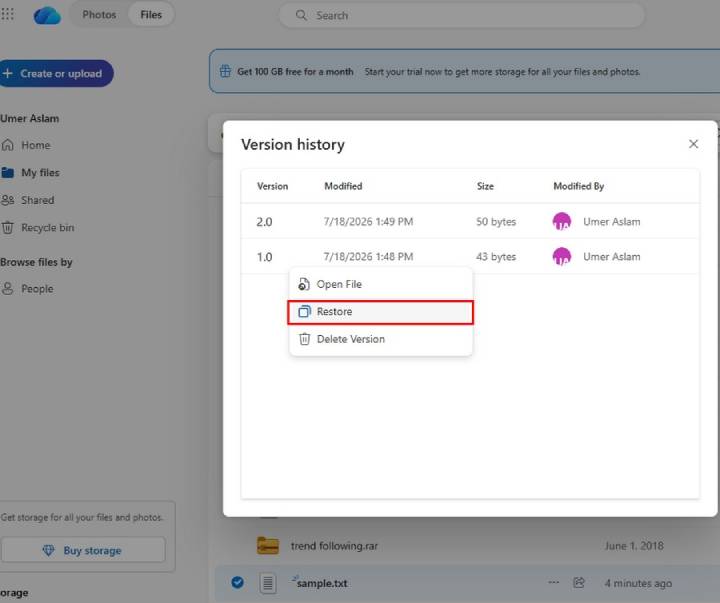This screenshot has height=603, width=720.
Task: Click the Recycle bin trash icon
Action: [7, 228]
